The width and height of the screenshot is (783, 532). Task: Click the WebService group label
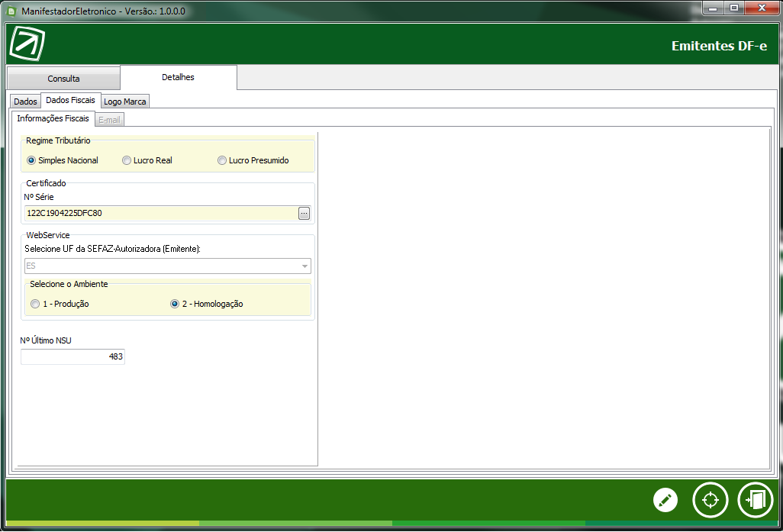[x=48, y=235]
